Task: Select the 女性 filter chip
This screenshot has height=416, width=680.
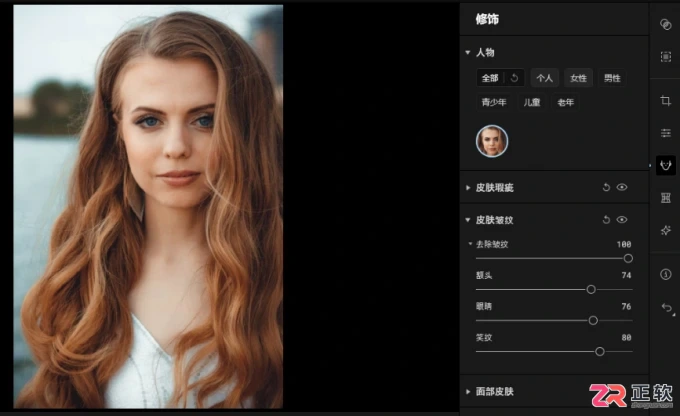Action: pos(578,78)
